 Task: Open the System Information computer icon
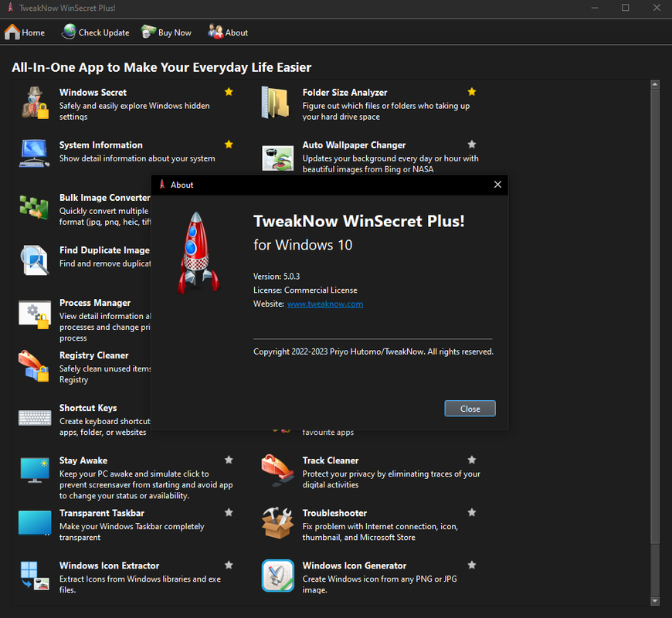[x=34, y=154]
